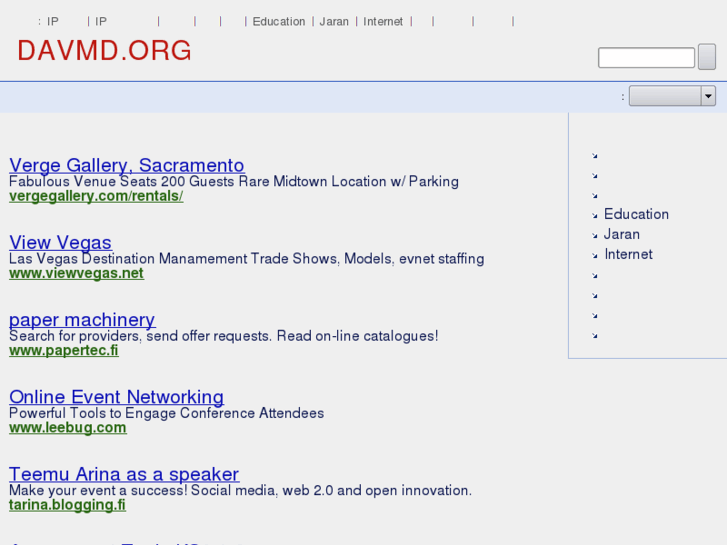Select Jaran in the top navigation

[334, 22]
